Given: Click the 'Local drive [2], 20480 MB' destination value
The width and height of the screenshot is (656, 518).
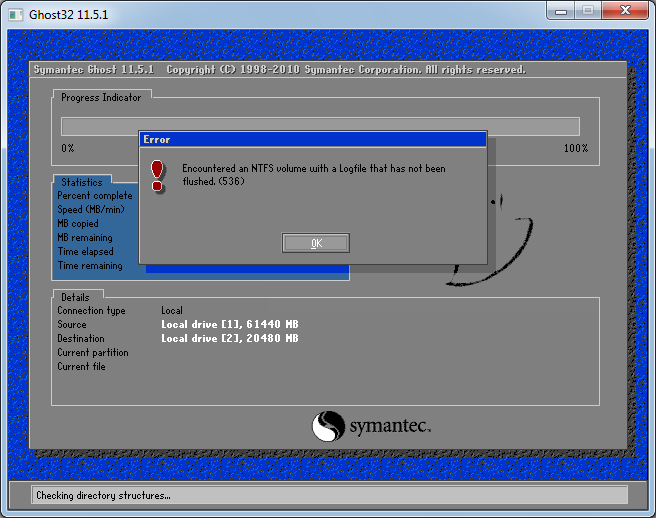Looking at the screenshot, I should (x=230, y=338).
